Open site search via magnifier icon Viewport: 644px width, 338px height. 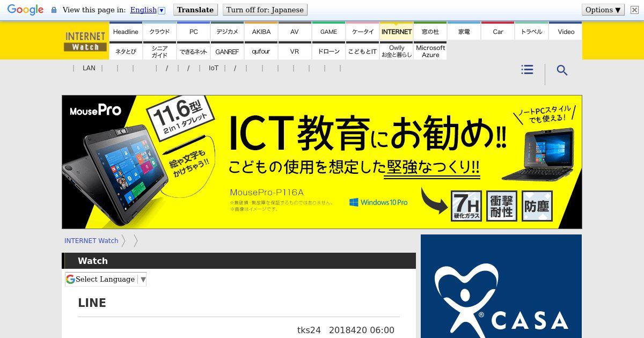[562, 70]
